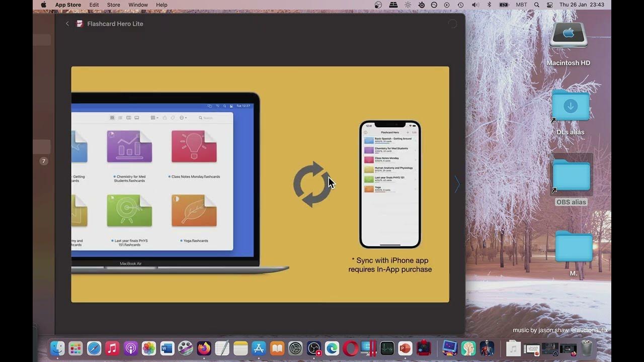Open the Help menu

162,5
